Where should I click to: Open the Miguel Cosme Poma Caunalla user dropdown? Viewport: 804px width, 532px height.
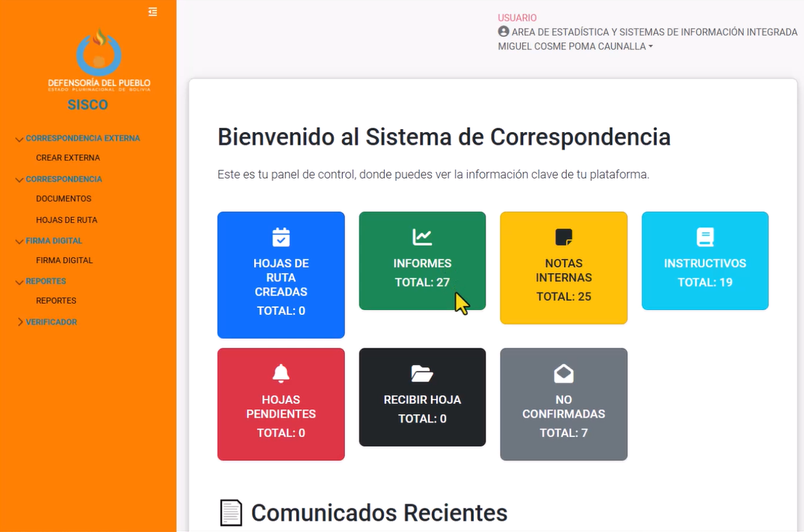pos(575,46)
